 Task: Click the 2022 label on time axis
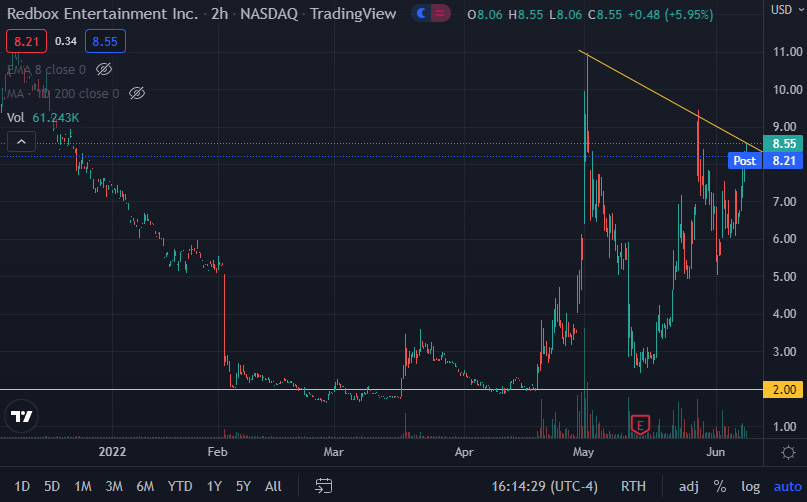(112, 452)
